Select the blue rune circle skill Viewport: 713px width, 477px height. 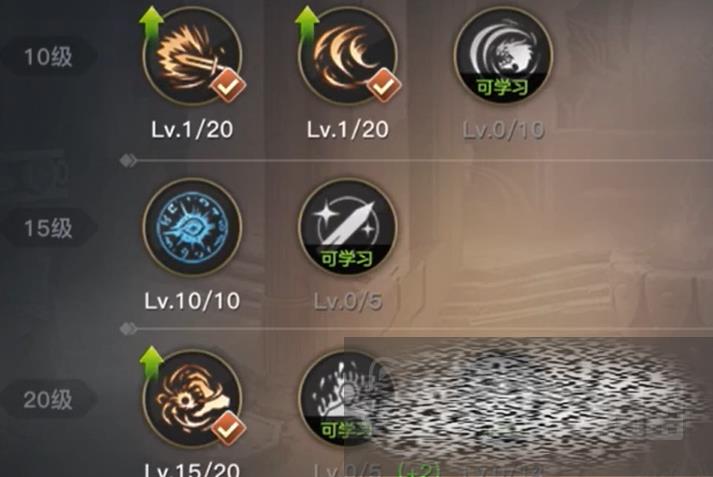pos(192,227)
